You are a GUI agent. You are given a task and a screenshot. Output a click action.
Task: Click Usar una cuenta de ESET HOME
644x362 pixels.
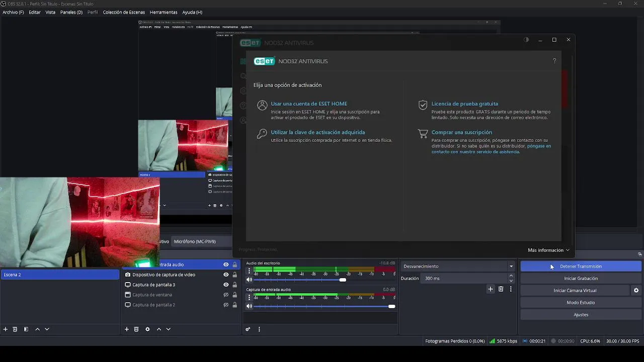point(308,104)
